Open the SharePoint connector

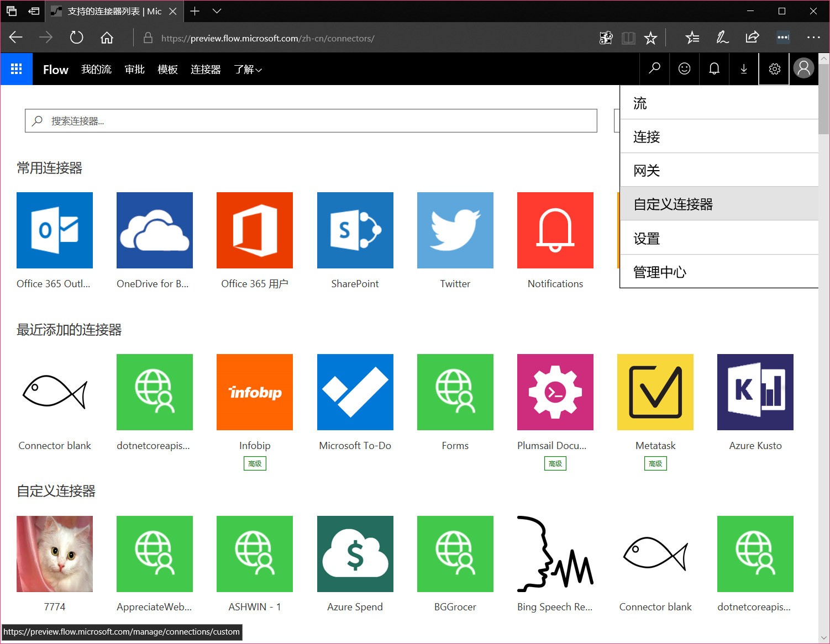[355, 230]
